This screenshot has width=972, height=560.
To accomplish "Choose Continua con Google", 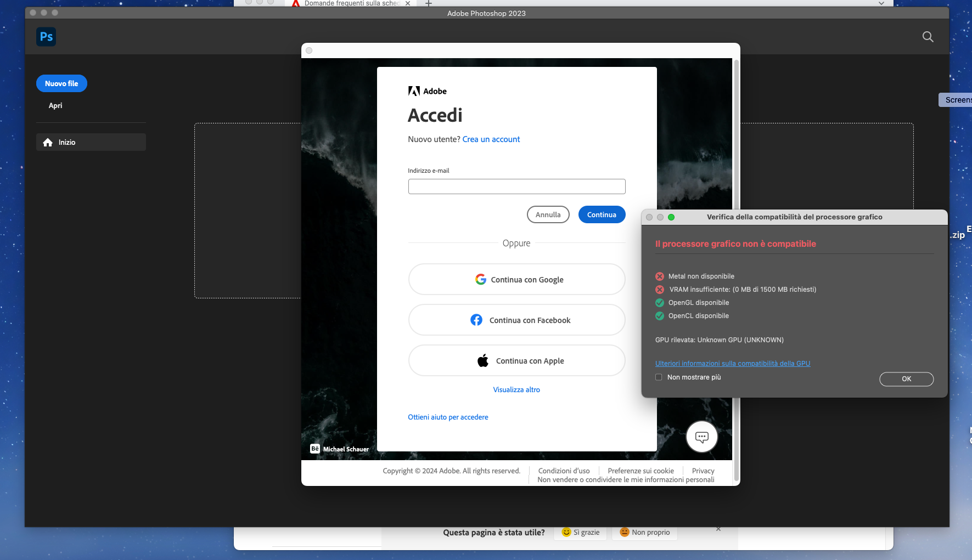I will click(x=516, y=279).
